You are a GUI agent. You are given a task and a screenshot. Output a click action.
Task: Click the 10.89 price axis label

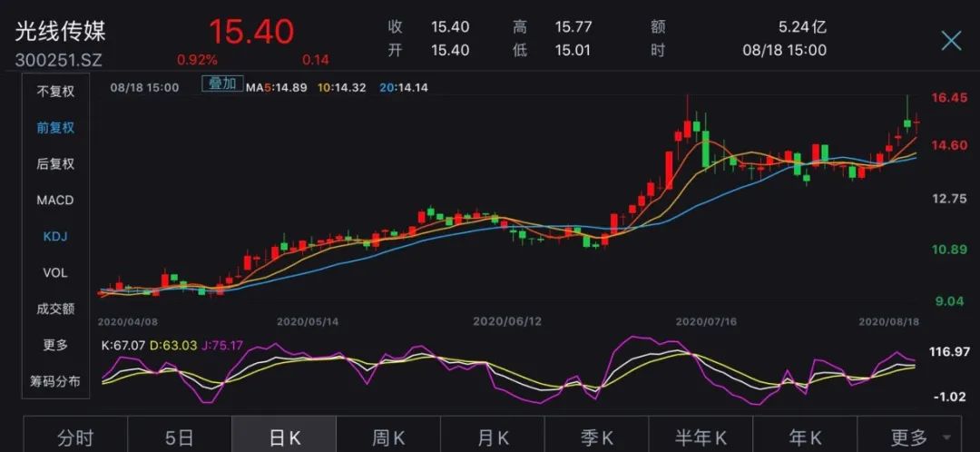[x=951, y=251]
